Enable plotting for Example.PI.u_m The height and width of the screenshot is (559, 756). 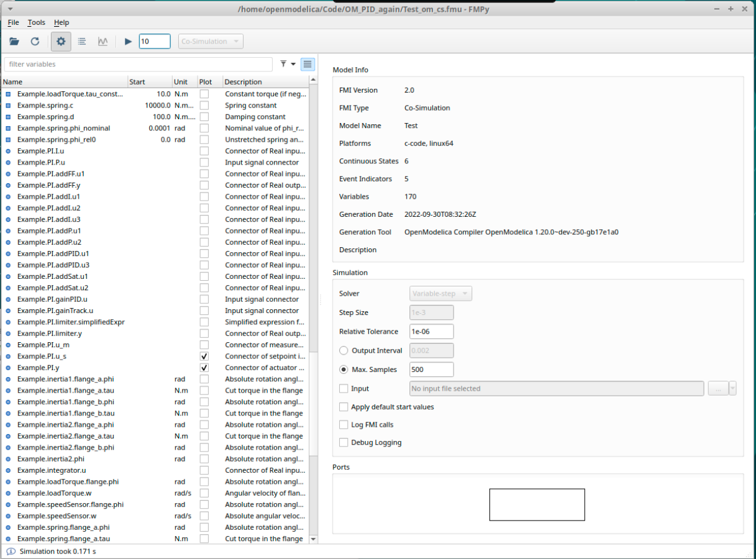[204, 345]
